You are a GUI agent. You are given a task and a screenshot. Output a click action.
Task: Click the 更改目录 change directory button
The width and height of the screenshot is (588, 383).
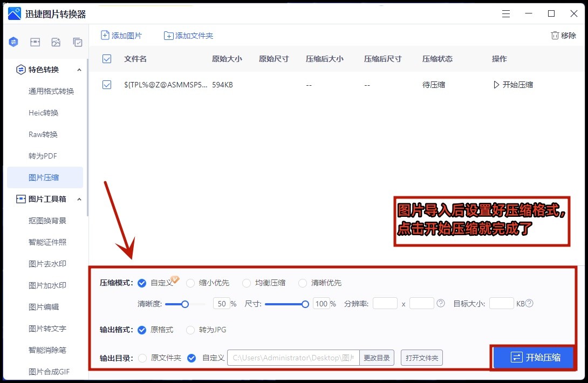tap(377, 358)
